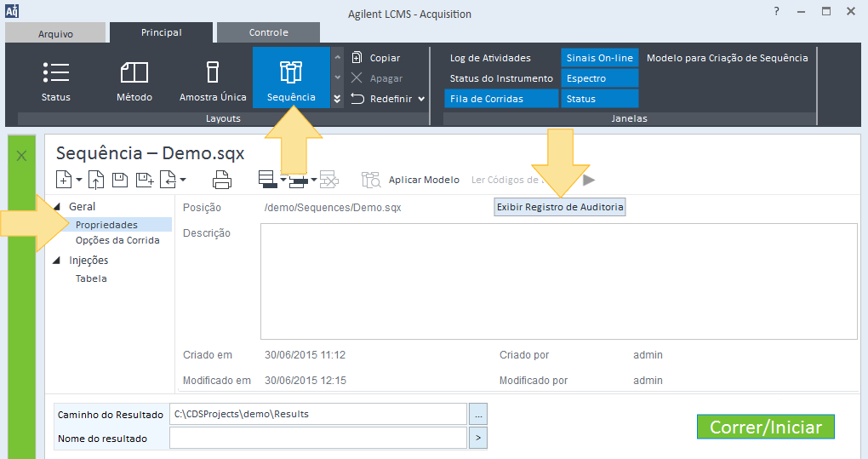Switch to the Método layout
868x459 pixels.
tap(134, 81)
